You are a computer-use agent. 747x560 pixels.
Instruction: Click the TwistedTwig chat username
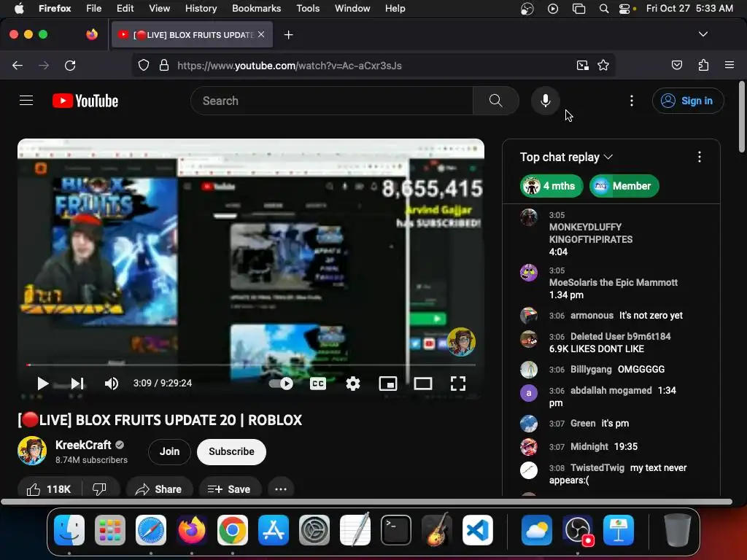tap(597, 467)
